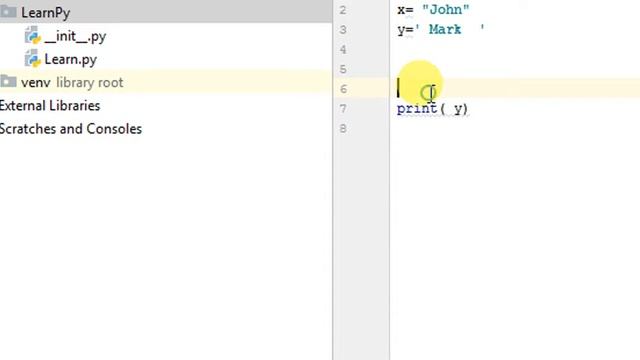Select External Libraries in project tree

click(50, 106)
